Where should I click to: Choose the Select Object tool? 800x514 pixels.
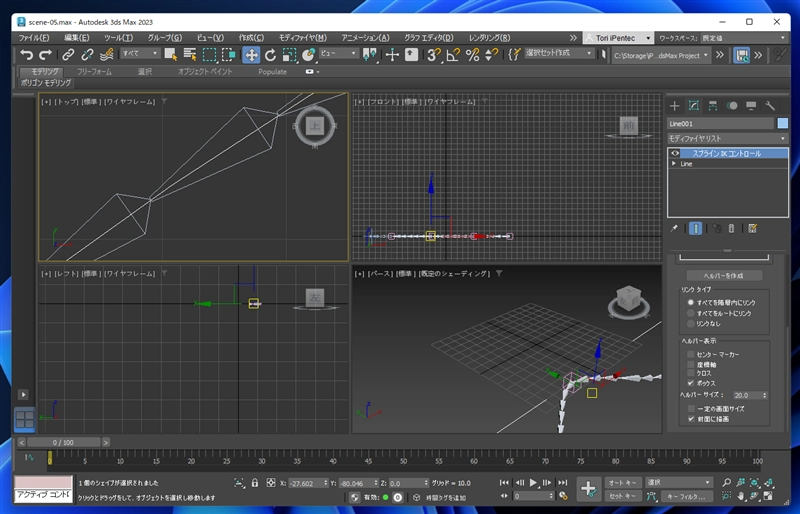[x=170, y=55]
